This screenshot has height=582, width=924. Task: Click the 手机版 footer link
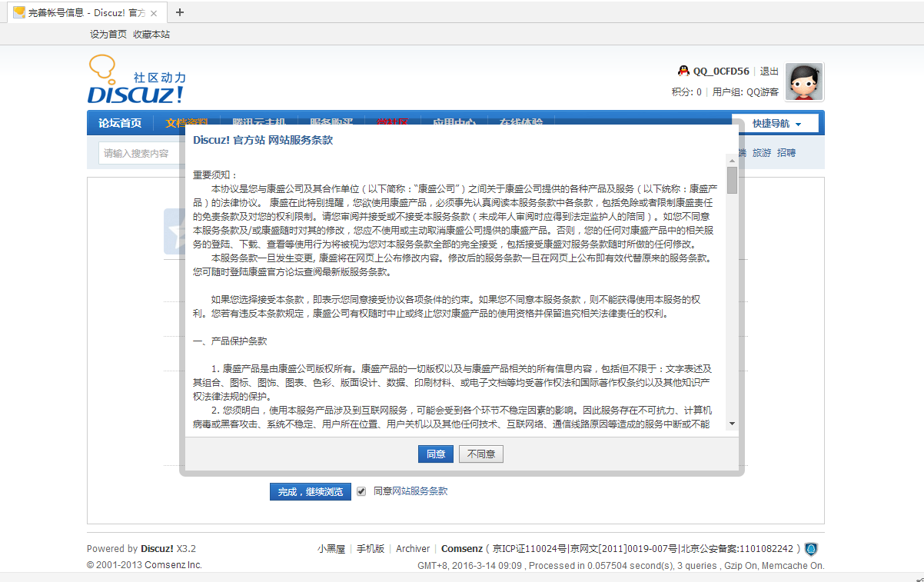coord(371,549)
